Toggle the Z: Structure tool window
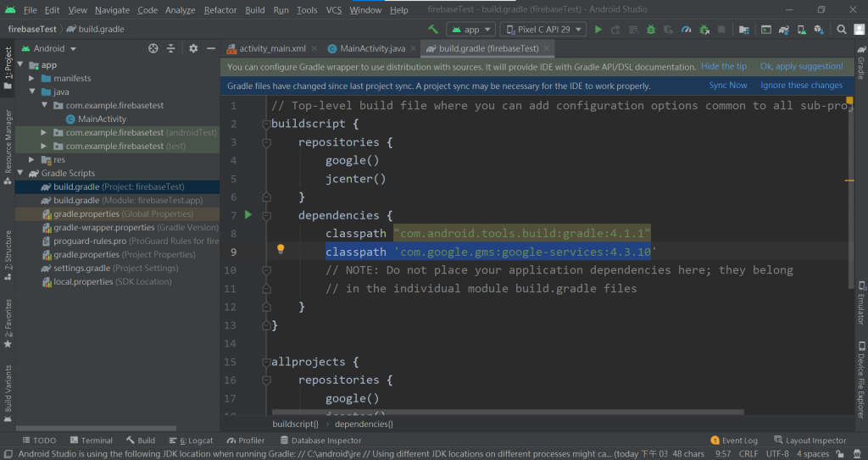This screenshot has width=868, height=460. click(x=8, y=255)
